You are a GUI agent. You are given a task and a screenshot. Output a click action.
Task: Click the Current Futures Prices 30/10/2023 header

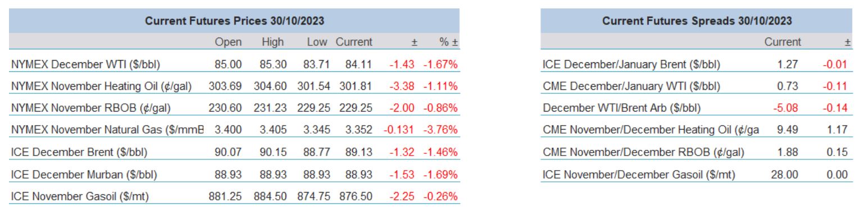[x=235, y=21]
